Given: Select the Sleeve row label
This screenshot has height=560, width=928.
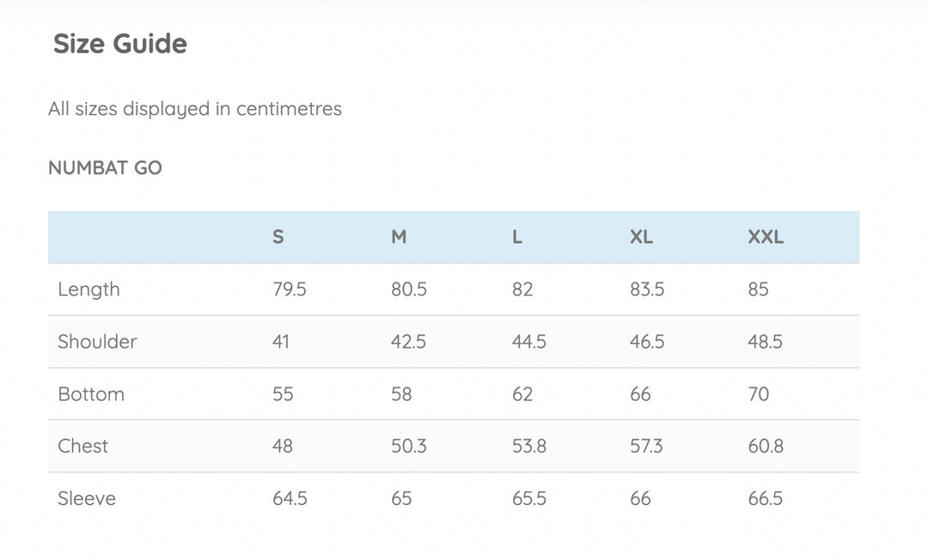Looking at the screenshot, I should [x=87, y=498].
